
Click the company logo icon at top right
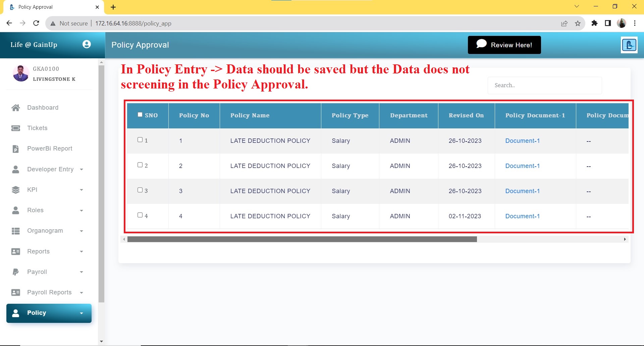pyautogui.click(x=629, y=45)
